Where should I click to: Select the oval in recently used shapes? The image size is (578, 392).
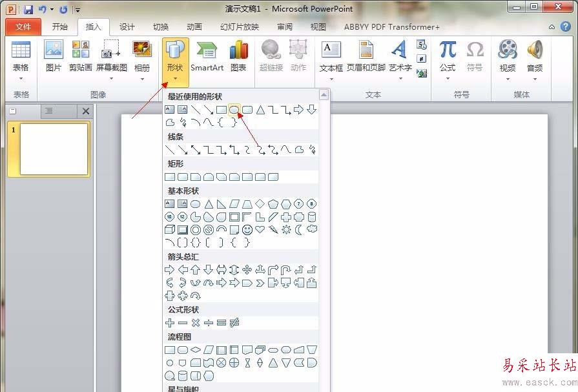[x=234, y=110]
